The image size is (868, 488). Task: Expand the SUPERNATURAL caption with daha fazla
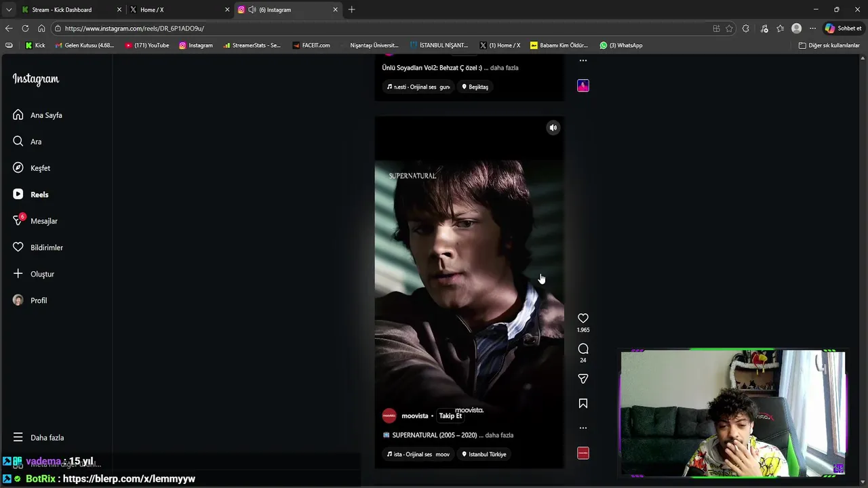point(499,435)
